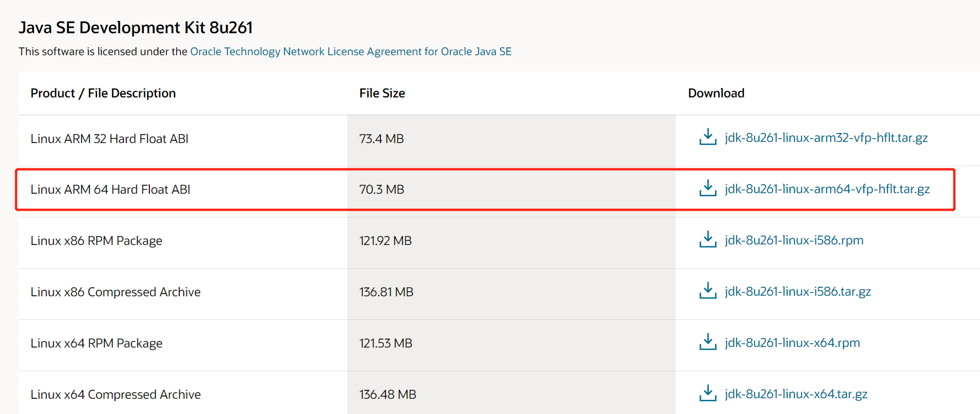Click download icon for arm64-vfp-hflt tarball

708,188
